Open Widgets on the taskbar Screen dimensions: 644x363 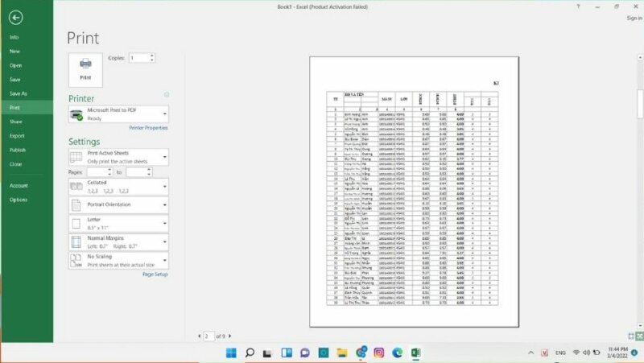tap(287, 353)
